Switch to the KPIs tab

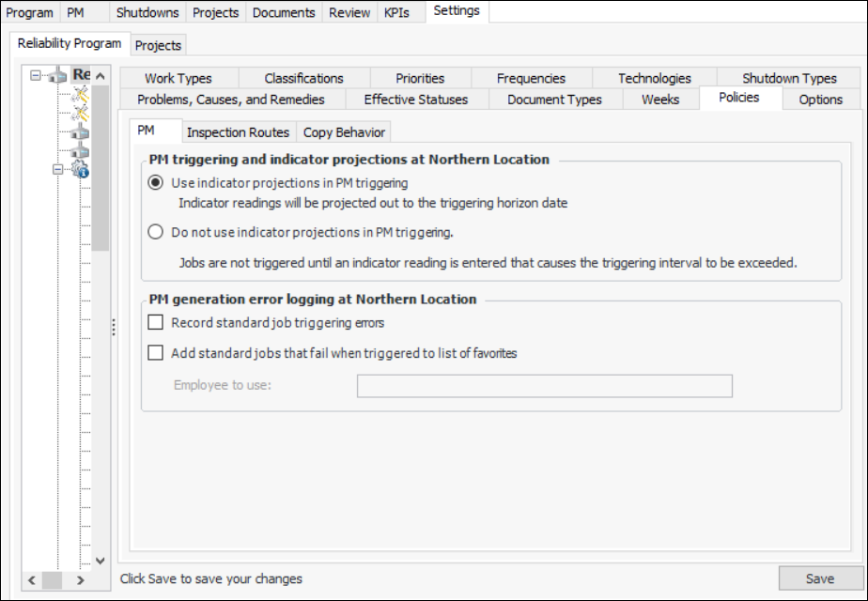click(x=397, y=13)
